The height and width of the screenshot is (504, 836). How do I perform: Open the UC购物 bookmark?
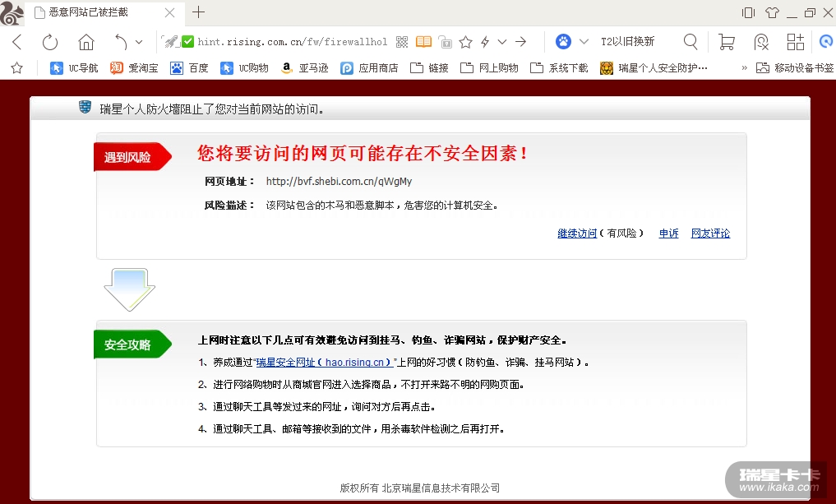244,67
